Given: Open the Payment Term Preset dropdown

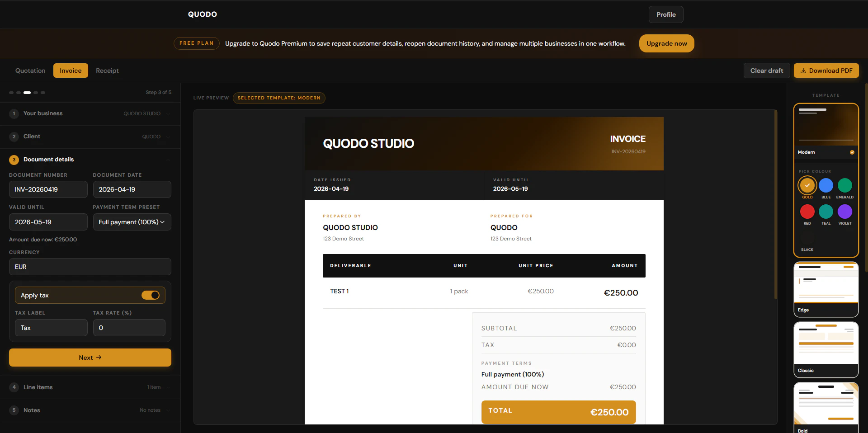Looking at the screenshot, I should [132, 222].
